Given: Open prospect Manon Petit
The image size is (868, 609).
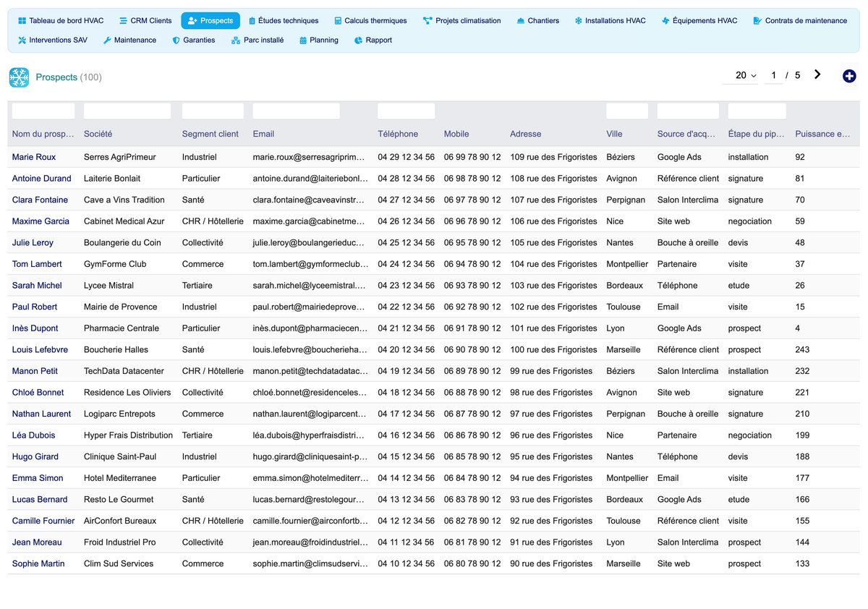Looking at the screenshot, I should pyautogui.click(x=35, y=371).
